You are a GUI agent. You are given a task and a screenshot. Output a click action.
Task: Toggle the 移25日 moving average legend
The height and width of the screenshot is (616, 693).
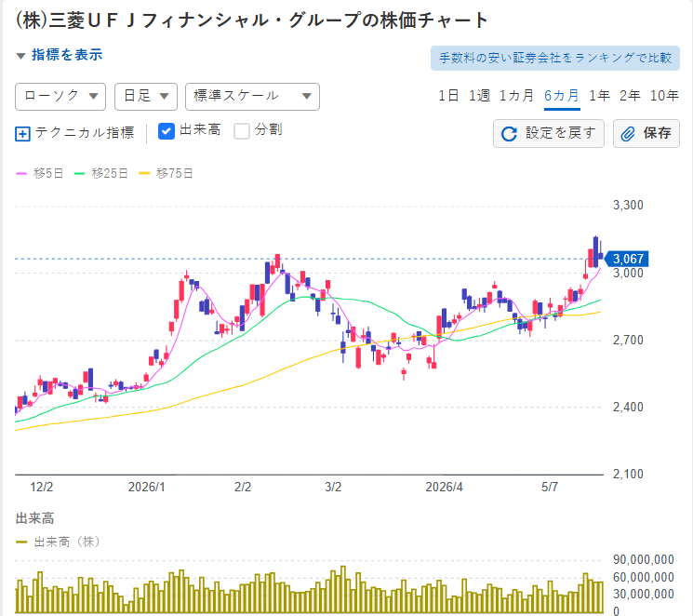click(x=101, y=173)
